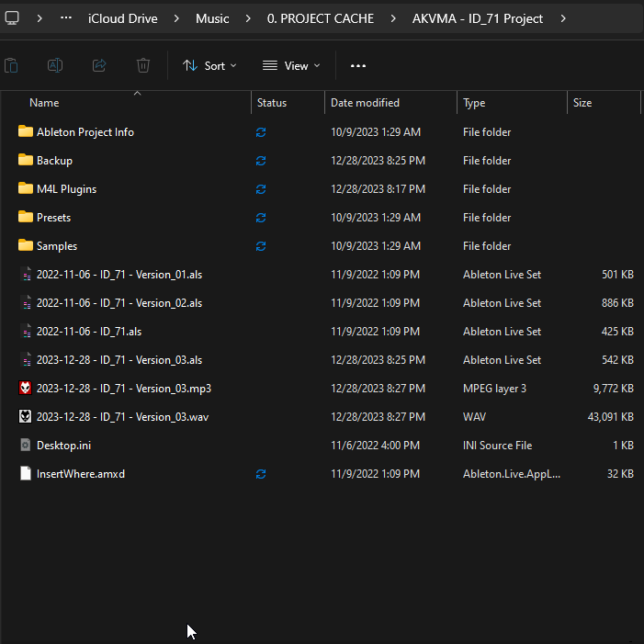Click the This PC monitor icon in address bar
The width and height of the screenshot is (644, 644).
12,18
